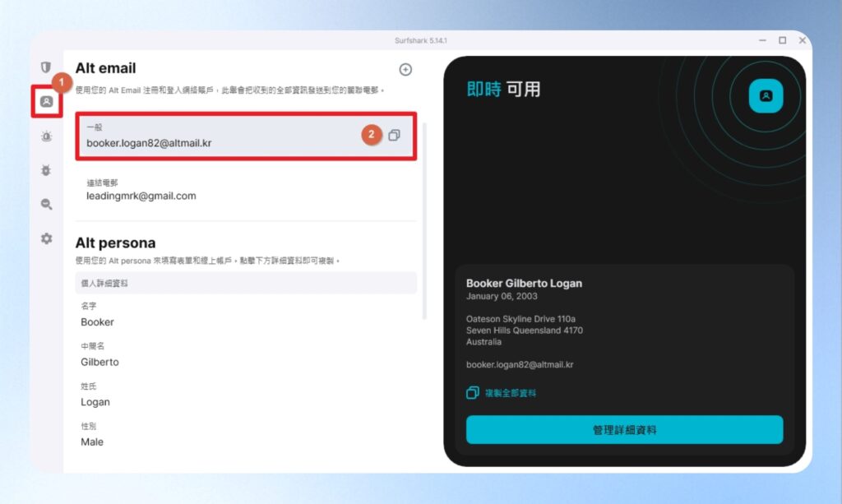Screen dimensions: 842x504
Task: Click the Alt email heading
Action: (106, 68)
